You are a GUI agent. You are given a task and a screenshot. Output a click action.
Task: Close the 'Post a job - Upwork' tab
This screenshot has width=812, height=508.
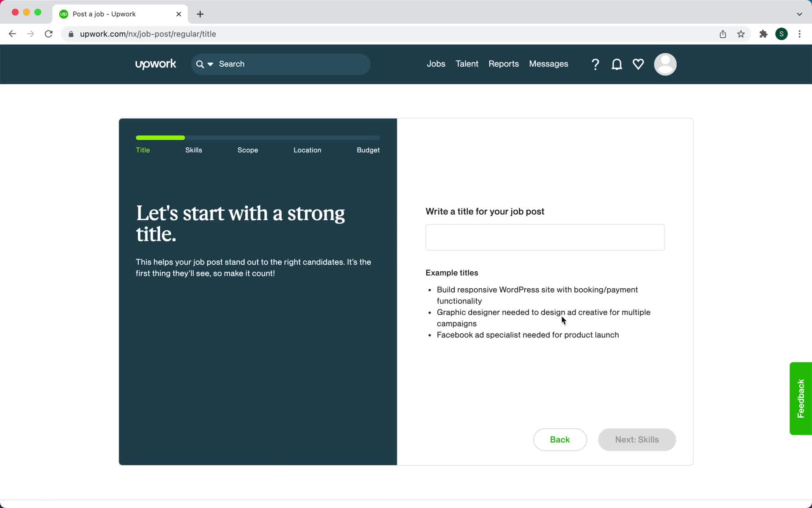coord(178,14)
